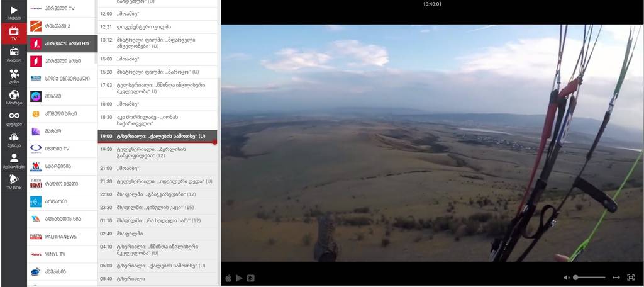Open the Cinema (camera) section
The width and height of the screenshot is (644, 287).
tap(14, 76)
